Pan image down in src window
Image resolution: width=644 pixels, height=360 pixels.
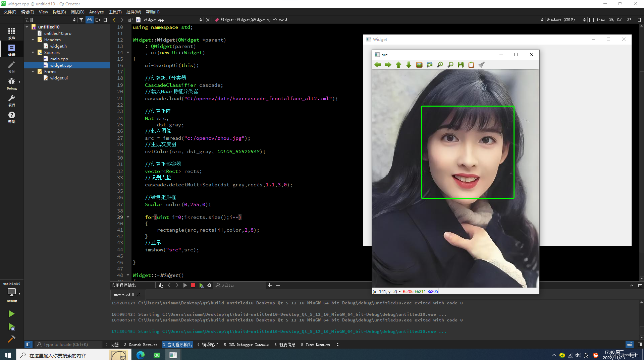tap(409, 65)
